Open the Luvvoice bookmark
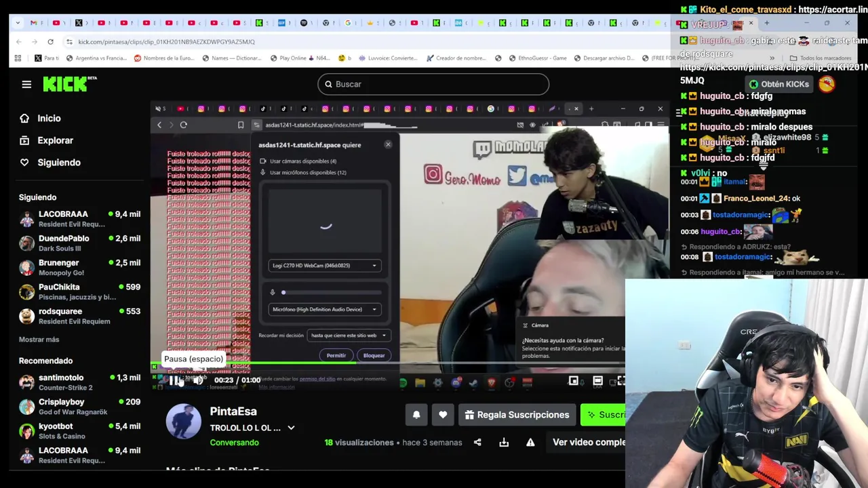Viewport: 868px width, 488px height. (x=387, y=58)
